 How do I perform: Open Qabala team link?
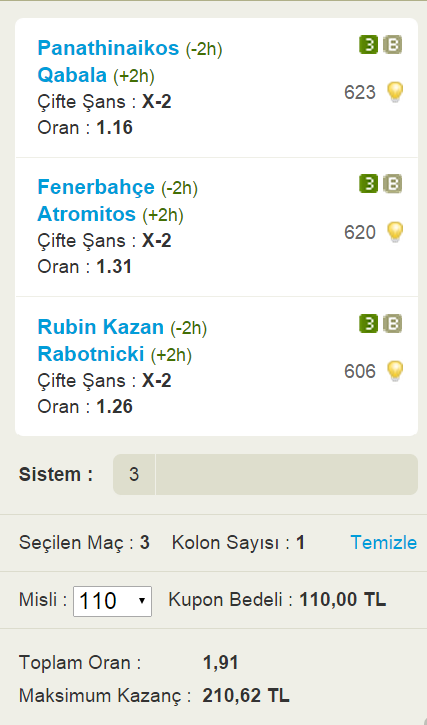pos(72,75)
